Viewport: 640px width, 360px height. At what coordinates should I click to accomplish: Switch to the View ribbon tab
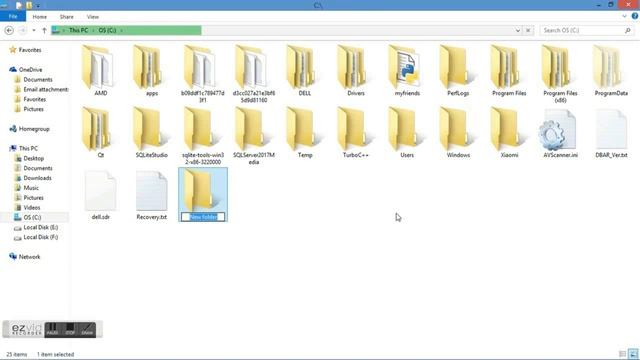pos(93,17)
